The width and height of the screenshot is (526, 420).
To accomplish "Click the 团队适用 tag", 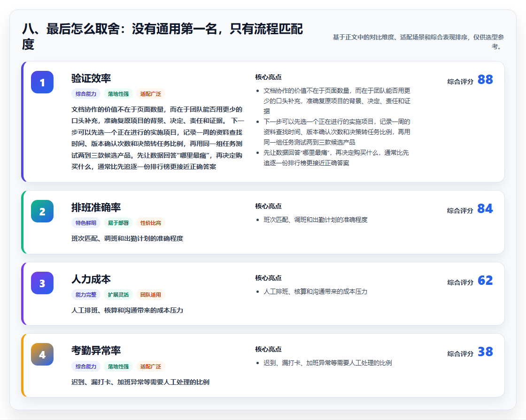I will pos(151,295).
